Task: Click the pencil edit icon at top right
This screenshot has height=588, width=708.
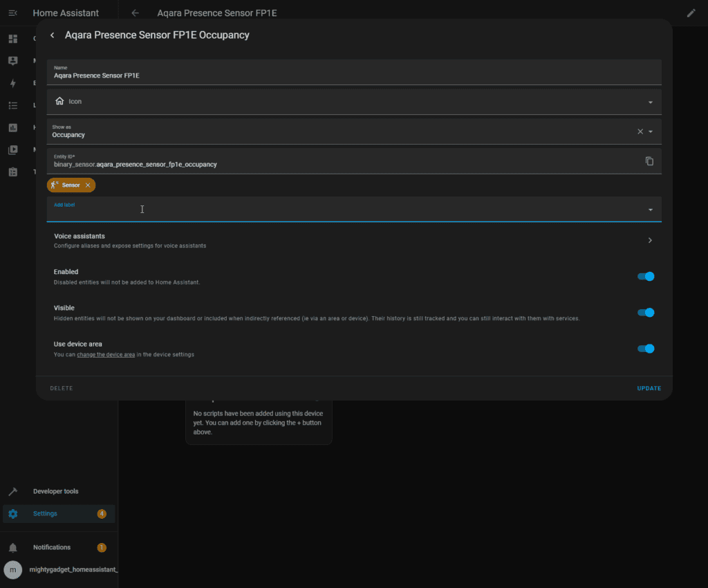Action: pos(691,13)
